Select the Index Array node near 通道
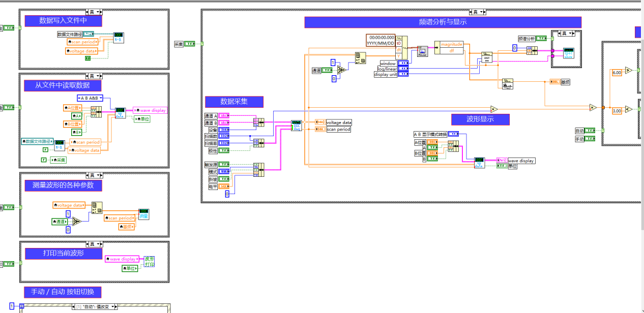 pos(361,58)
